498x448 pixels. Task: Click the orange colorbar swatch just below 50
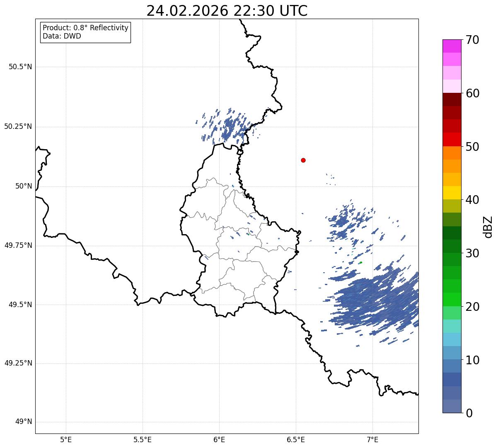tap(452, 153)
